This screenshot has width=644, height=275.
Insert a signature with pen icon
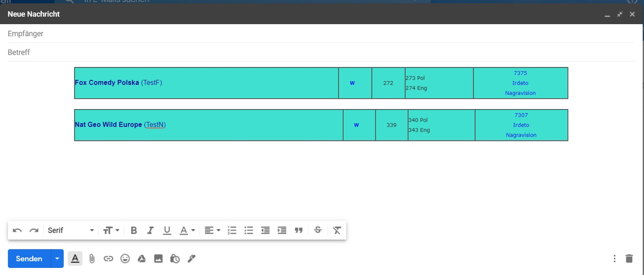click(x=192, y=258)
